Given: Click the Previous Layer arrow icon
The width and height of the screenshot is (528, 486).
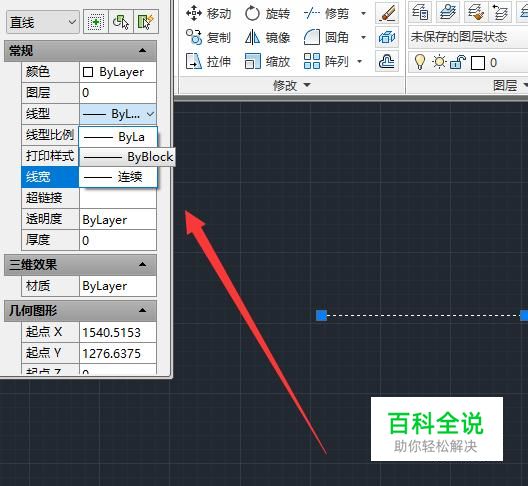Looking at the screenshot, I should (x=500, y=12).
